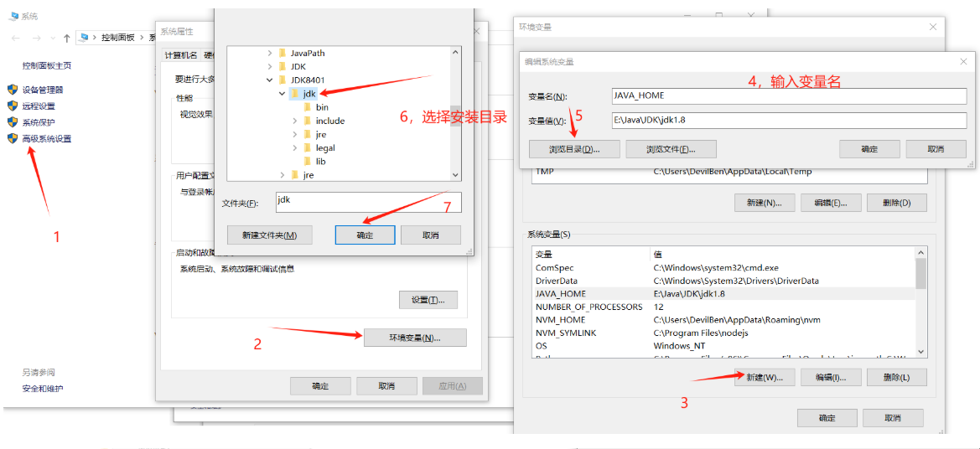Open 安全和维护 link
This screenshot has width=980, height=449.
coord(43,389)
